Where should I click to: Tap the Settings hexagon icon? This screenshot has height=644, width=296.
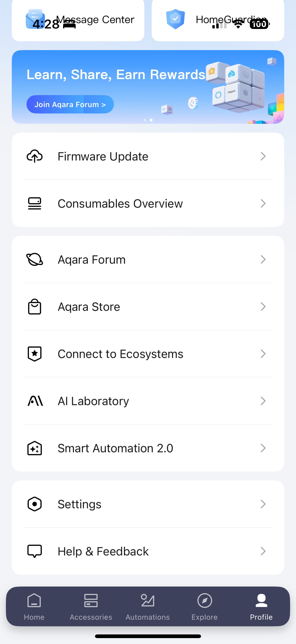[34, 504]
